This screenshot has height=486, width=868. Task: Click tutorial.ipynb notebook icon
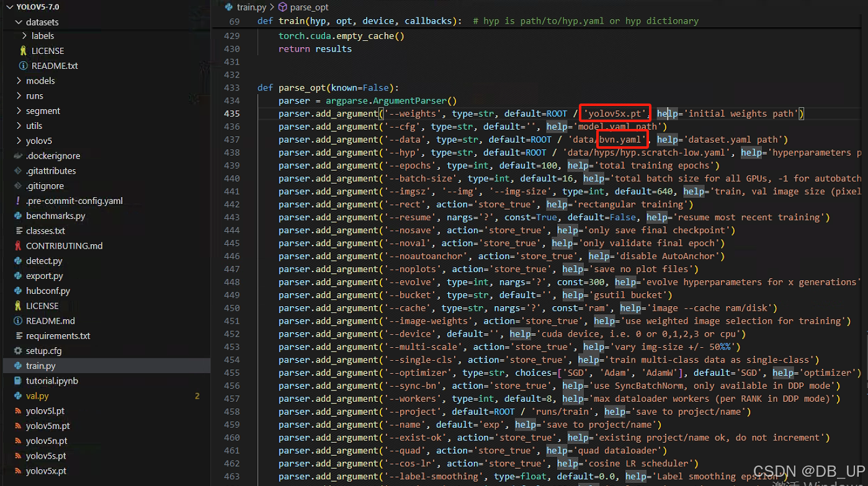18,381
